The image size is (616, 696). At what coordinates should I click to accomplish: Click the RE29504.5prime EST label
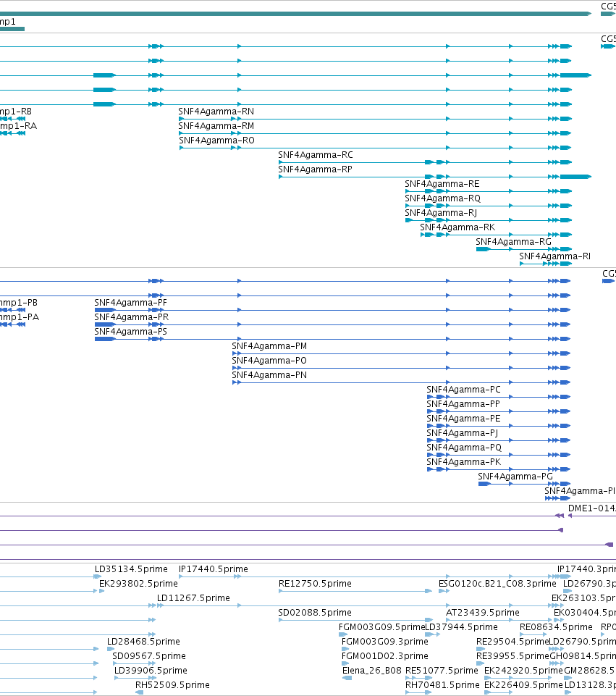(512, 642)
